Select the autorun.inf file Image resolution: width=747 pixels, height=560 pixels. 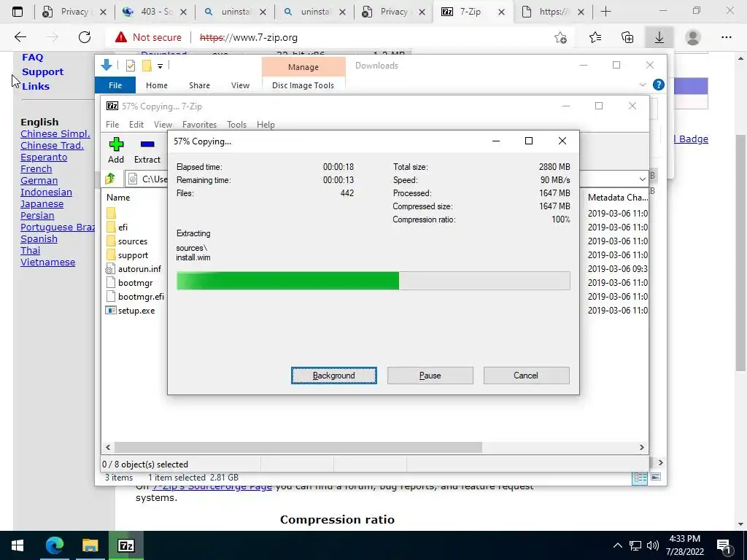pos(139,269)
